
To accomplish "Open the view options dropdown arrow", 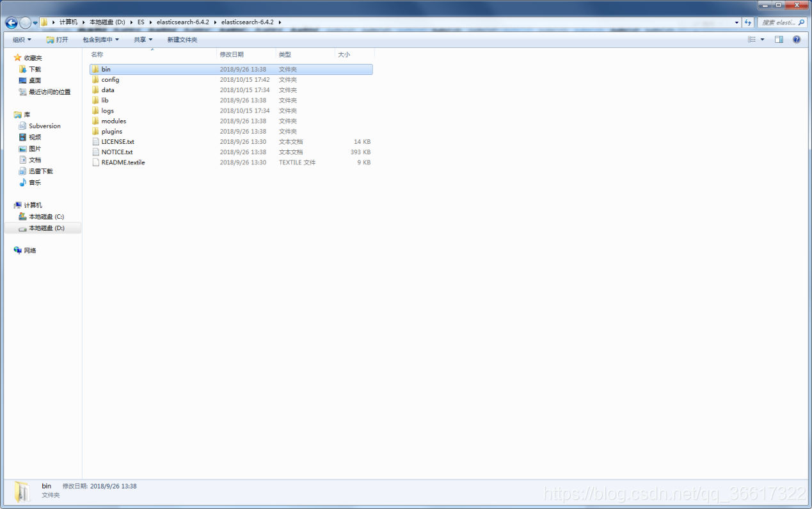I will tap(762, 40).
